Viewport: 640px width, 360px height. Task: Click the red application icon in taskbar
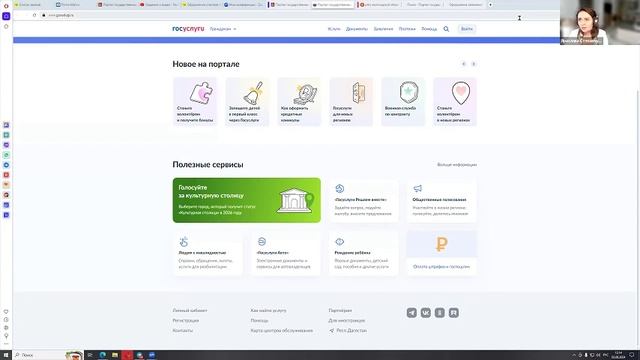pos(127,355)
